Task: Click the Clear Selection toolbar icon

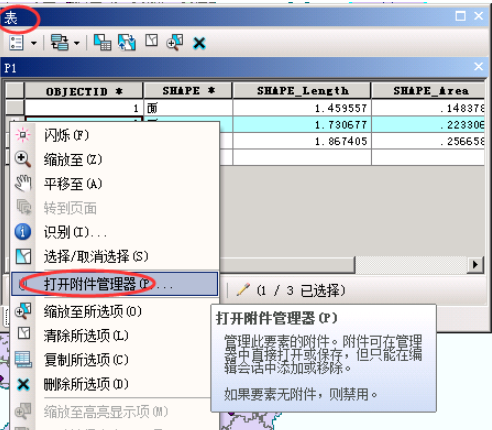Action: (152, 41)
